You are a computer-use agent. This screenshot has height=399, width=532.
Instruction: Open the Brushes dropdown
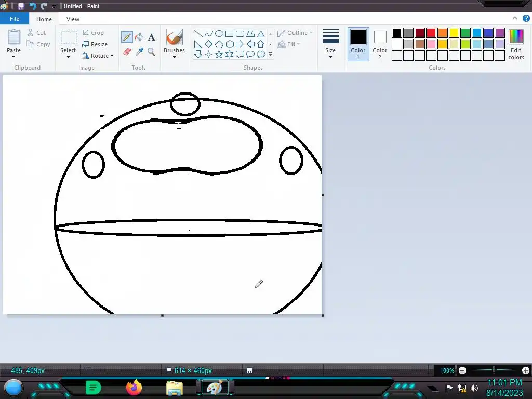pos(174,57)
